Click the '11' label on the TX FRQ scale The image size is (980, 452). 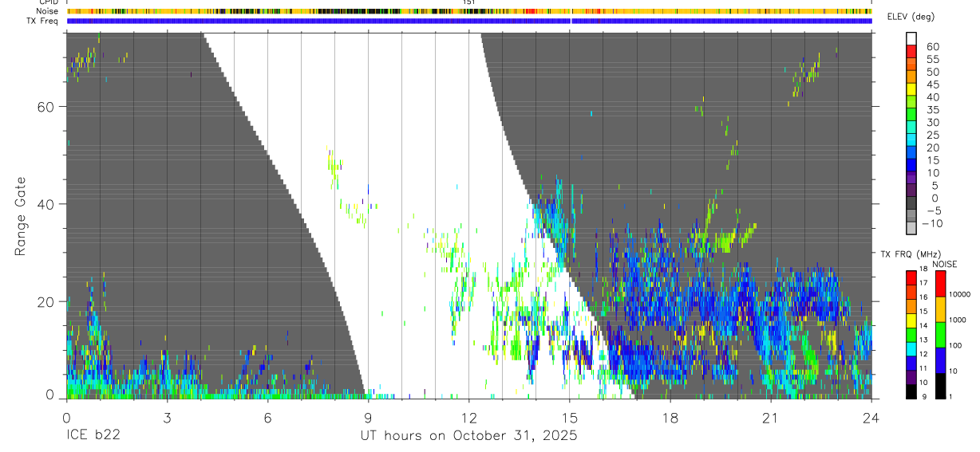point(924,368)
